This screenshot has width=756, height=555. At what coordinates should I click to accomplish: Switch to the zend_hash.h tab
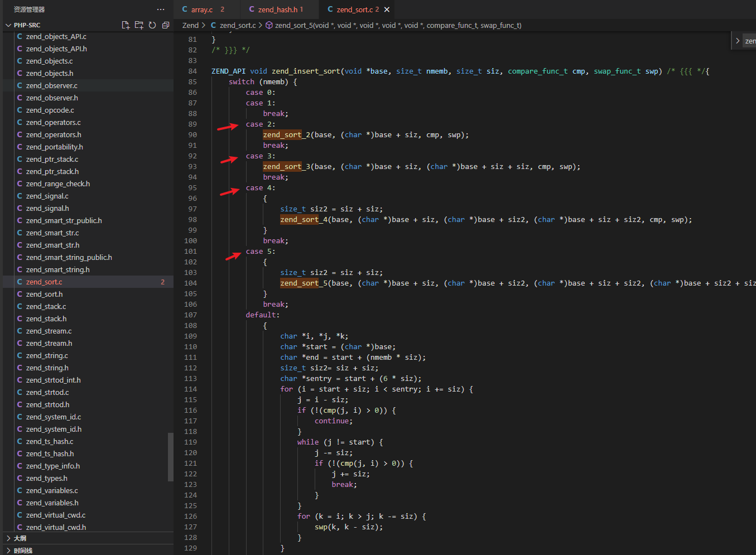277,9
